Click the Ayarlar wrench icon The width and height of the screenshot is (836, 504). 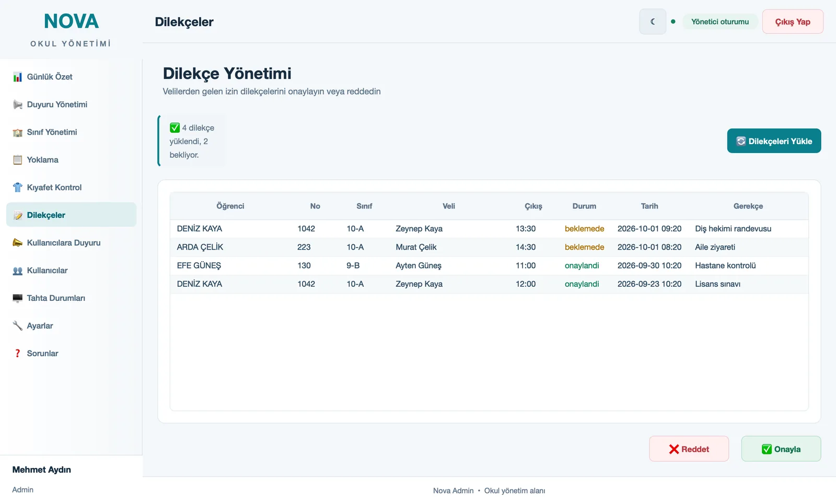coord(18,326)
